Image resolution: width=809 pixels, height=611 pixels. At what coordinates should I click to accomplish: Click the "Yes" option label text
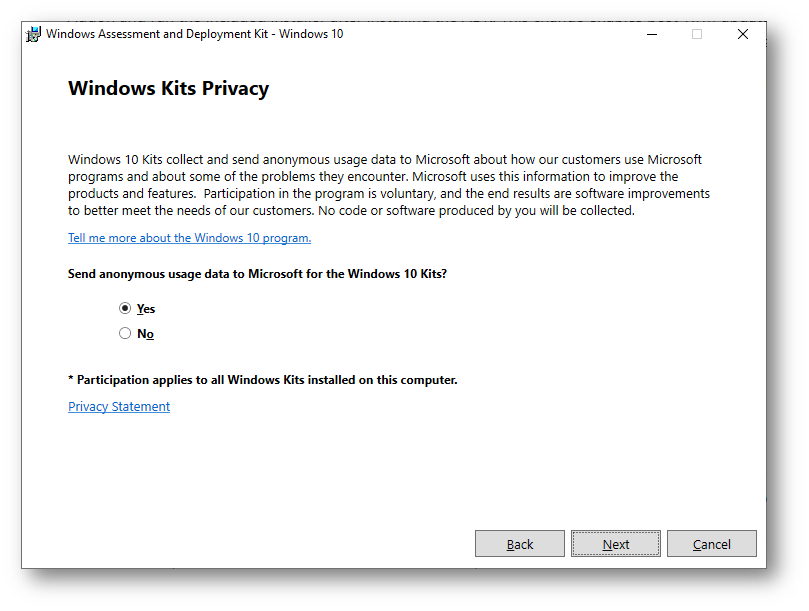pyautogui.click(x=146, y=309)
